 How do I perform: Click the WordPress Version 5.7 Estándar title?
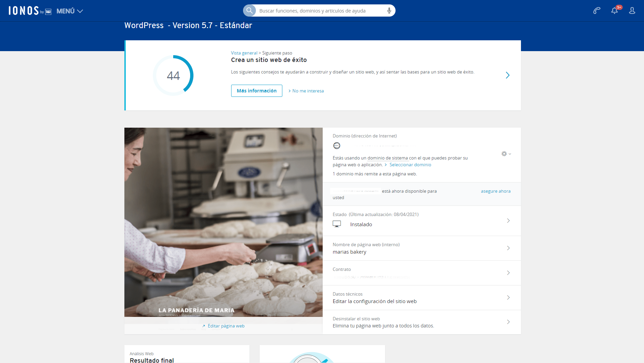point(188,25)
